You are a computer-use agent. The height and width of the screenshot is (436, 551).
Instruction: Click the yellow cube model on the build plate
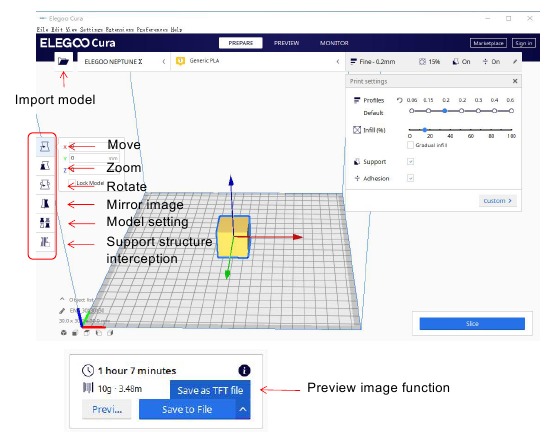[234, 237]
